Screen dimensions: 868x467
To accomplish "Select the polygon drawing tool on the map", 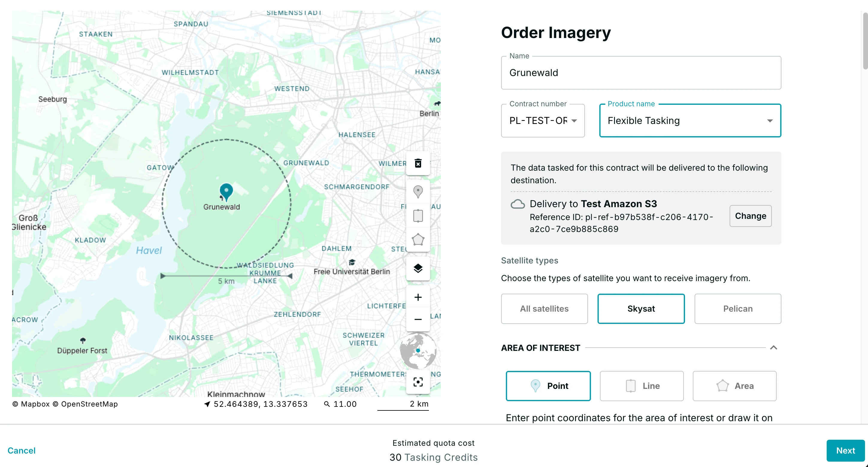I will click(x=418, y=240).
